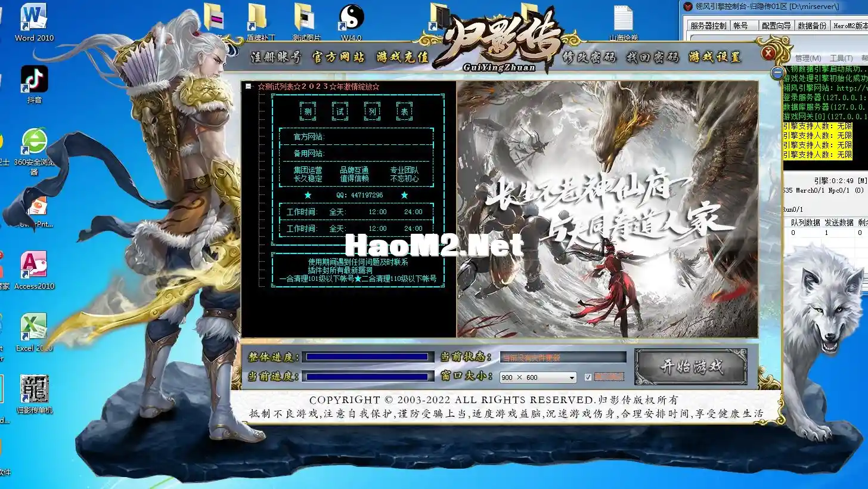This screenshot has width=868, height=489.
Task: Select 官方网站 row in server list
Action: (356, 137)
